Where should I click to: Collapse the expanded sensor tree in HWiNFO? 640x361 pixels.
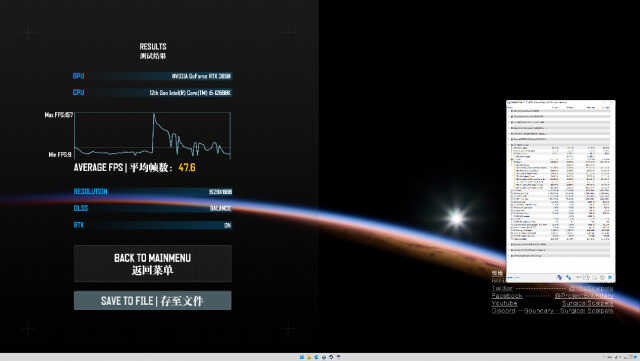[509, 145]
